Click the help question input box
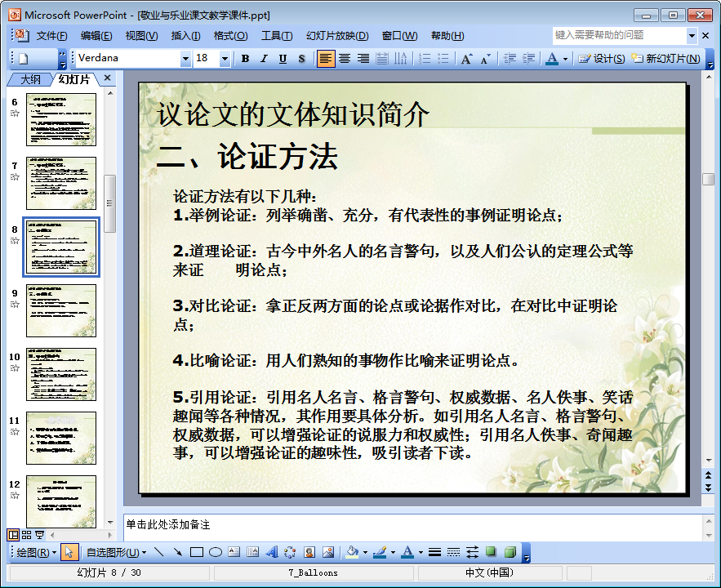Image resolution: width=721 pixels, height=588 pixels. [620, 35]
